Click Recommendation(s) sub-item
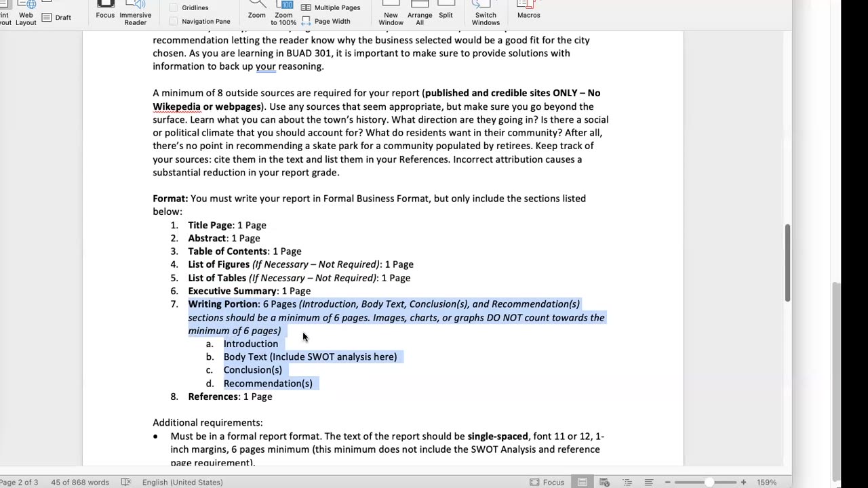The image size is (868, 488). (268, 384)
